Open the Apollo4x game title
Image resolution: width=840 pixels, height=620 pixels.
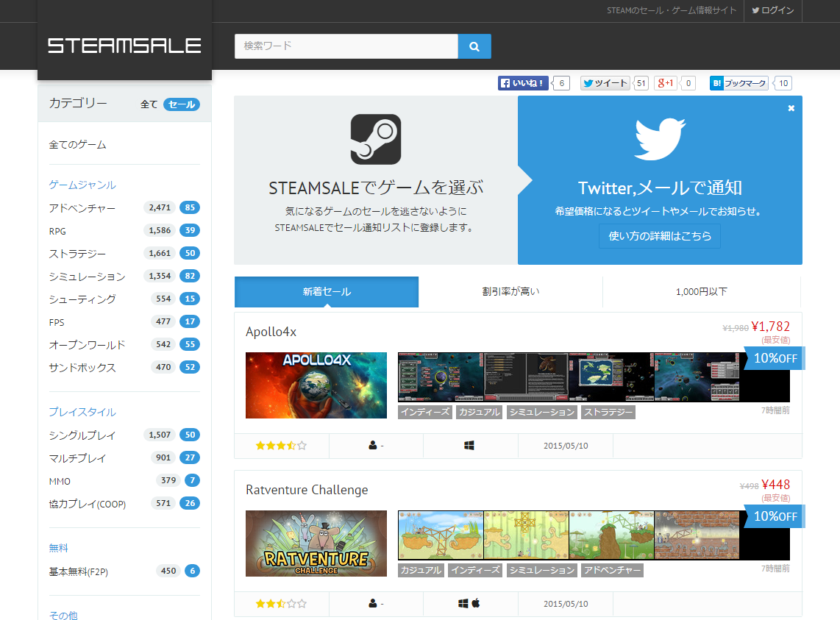(x=271, y=332)
